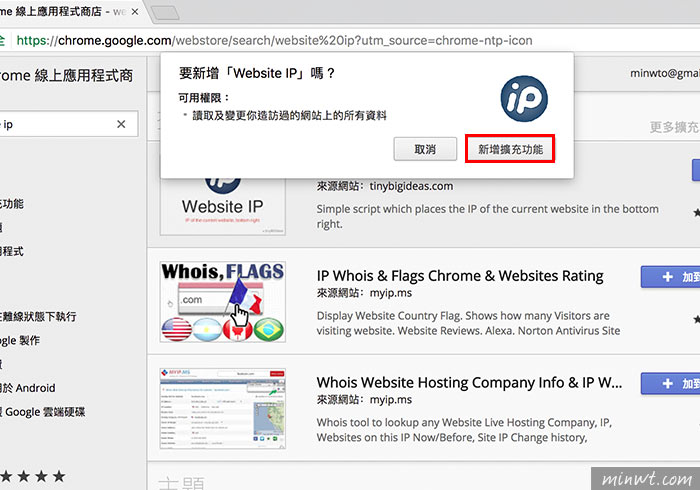The image size is (700, 490).
Task: Click the 更多擴充 more extensions link
Action: point(674,127)
